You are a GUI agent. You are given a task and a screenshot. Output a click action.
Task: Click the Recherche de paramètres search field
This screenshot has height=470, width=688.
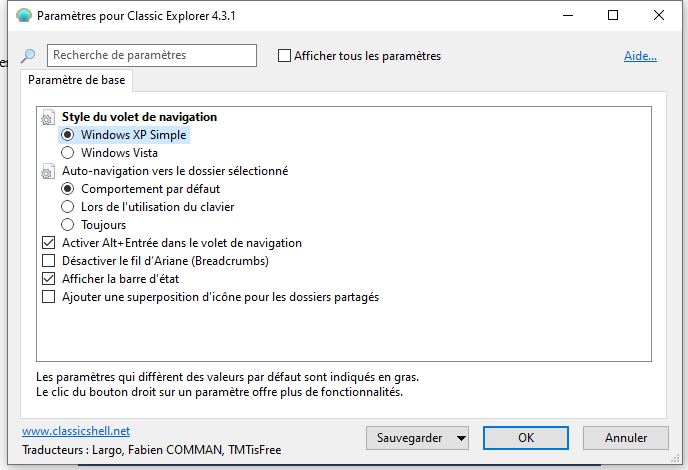click(152, 55)
